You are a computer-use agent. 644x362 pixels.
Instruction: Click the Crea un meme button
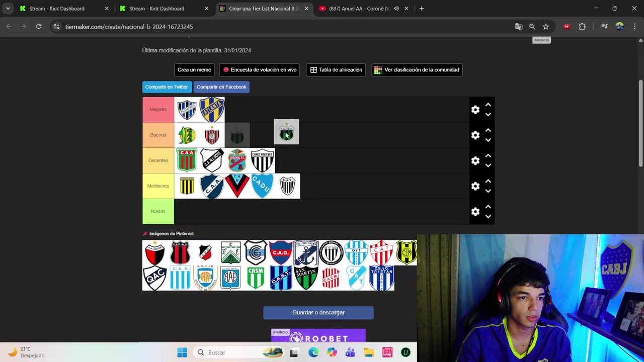click(x=194, y=70)
